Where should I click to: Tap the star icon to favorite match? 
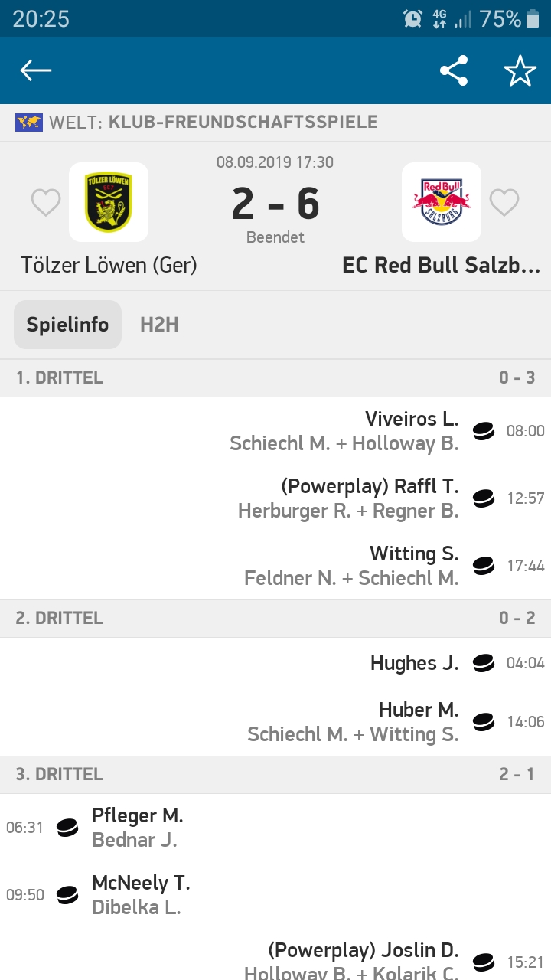click(520, 71)
